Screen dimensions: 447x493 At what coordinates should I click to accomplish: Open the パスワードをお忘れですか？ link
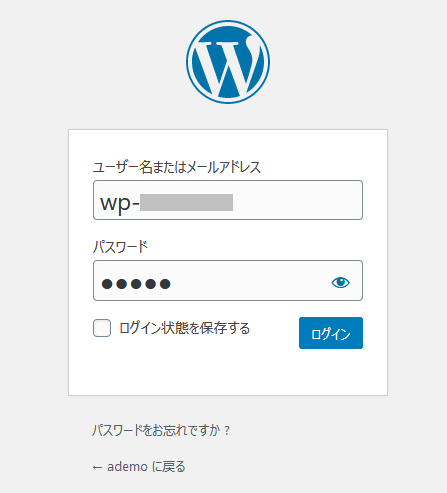(x=161, y=430)
